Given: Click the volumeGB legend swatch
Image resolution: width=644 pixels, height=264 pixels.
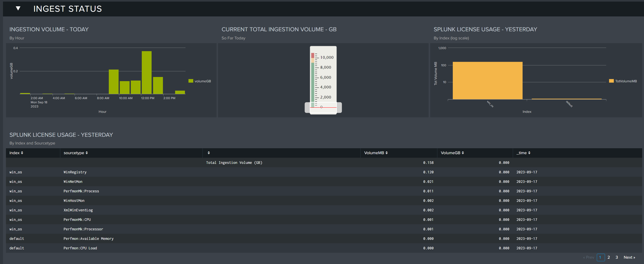Looking at the screenshot, I should [191, 81].
